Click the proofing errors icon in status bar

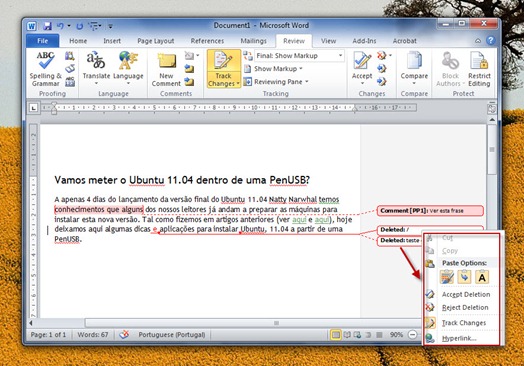[x=124, y=335]
